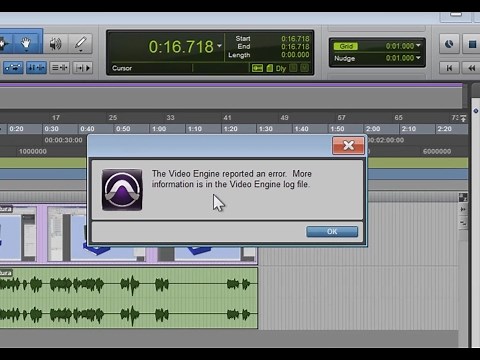Click the green timeline data indicator icon

(257, 68)
